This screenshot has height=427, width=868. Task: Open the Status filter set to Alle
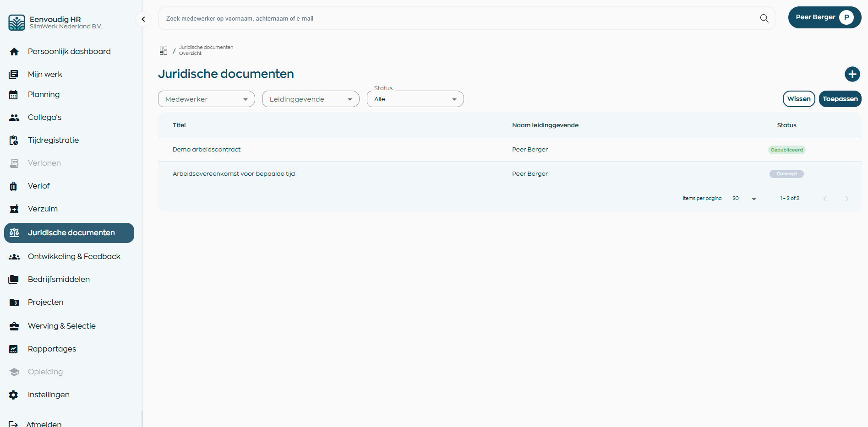click(415, 99)
